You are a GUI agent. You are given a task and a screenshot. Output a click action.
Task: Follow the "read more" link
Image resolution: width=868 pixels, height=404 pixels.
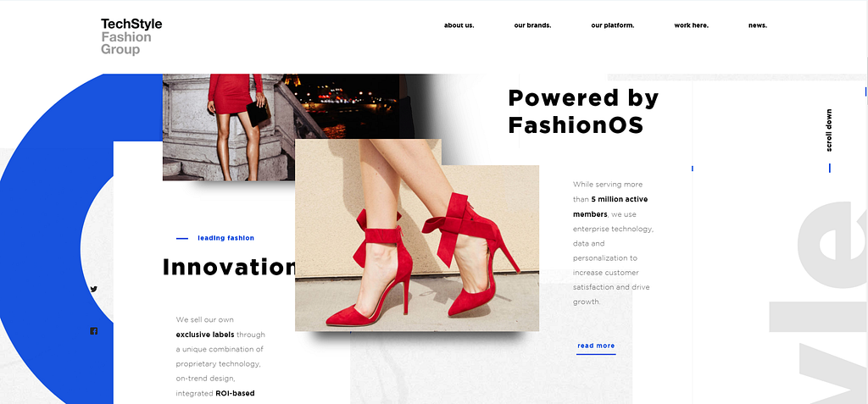[x=596, y=346]
